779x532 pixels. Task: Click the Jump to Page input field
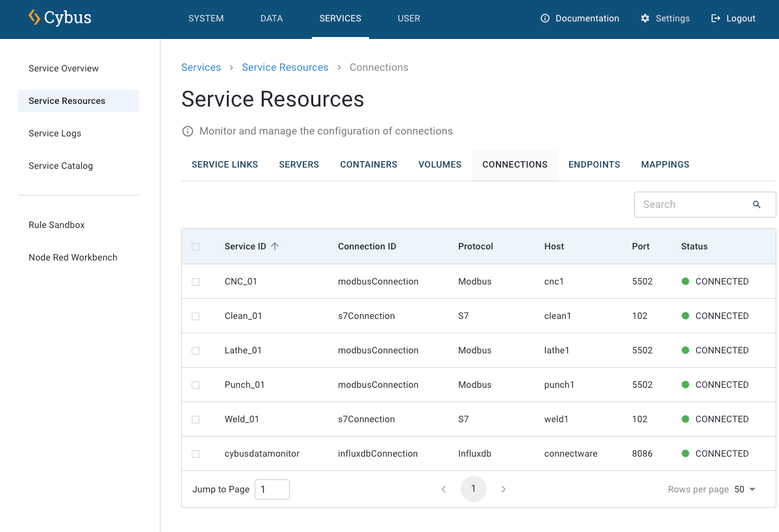(272, 489)
